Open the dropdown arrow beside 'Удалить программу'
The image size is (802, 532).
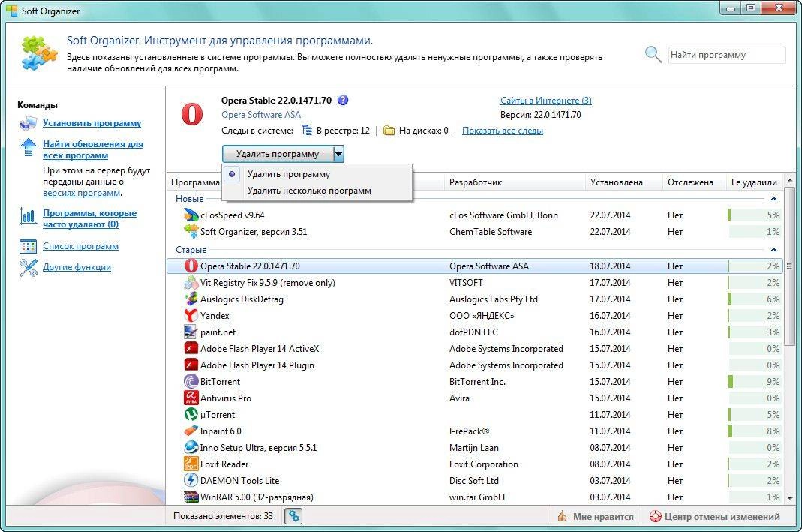pos(338,154)
